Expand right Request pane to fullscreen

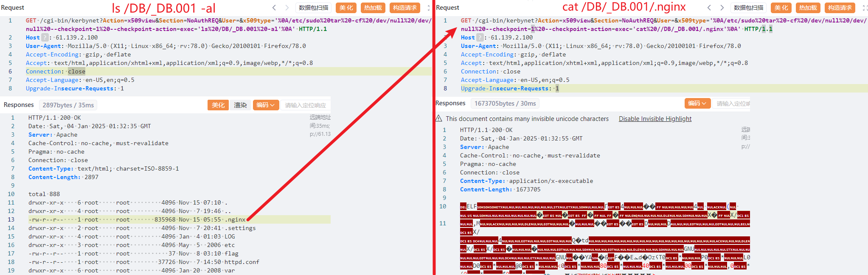(x=865, y=8)
